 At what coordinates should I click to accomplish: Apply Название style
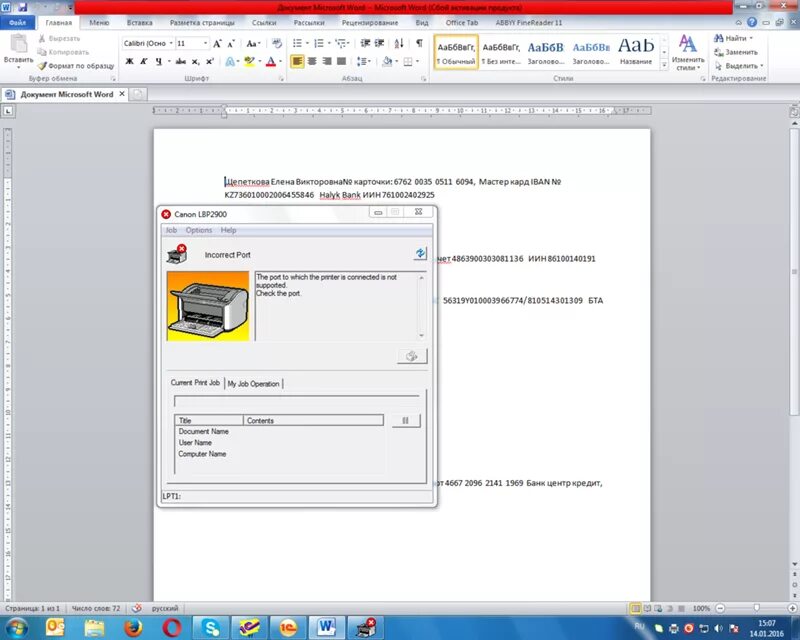click(x=636, y=53)
